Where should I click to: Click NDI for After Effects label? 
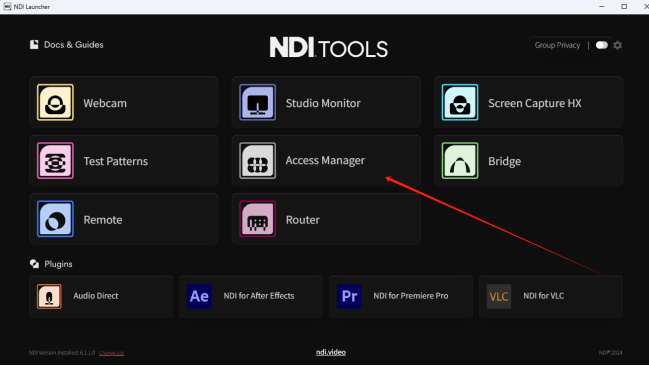tap(259, 296)
